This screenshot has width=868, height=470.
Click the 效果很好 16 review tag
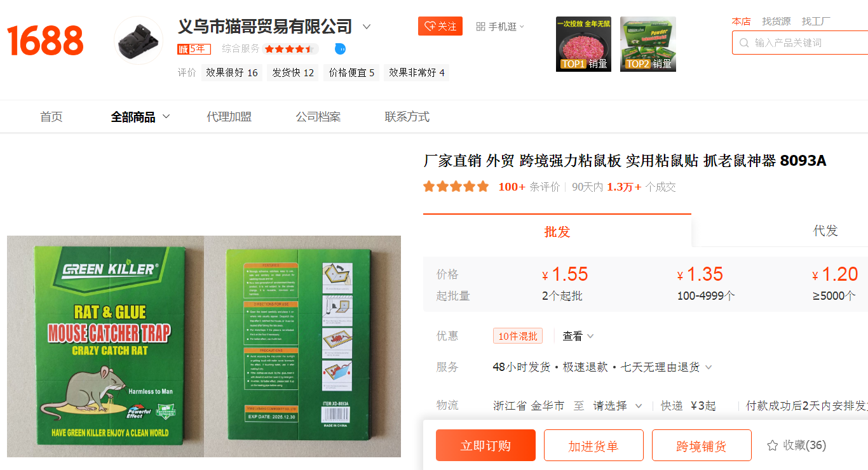point(231,72)
